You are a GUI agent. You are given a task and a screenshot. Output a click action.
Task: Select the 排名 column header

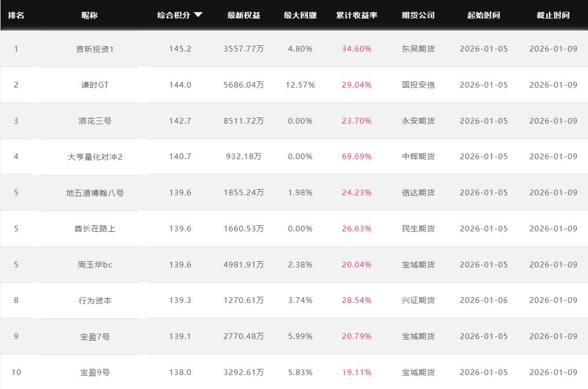coord(16,15)
